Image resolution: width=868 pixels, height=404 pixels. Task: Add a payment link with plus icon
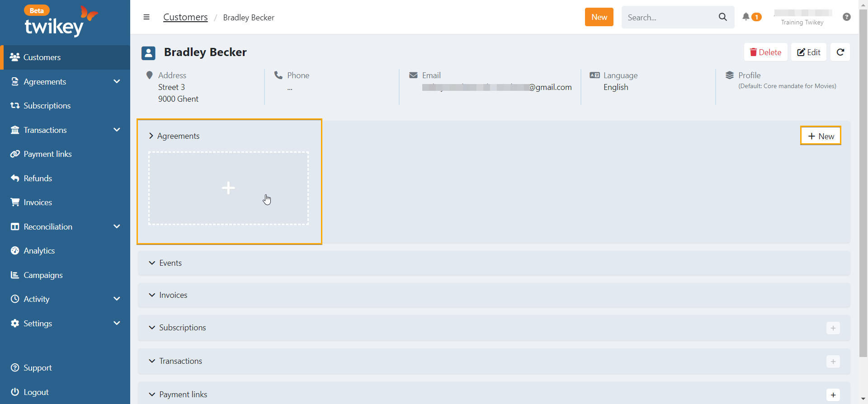833,395
